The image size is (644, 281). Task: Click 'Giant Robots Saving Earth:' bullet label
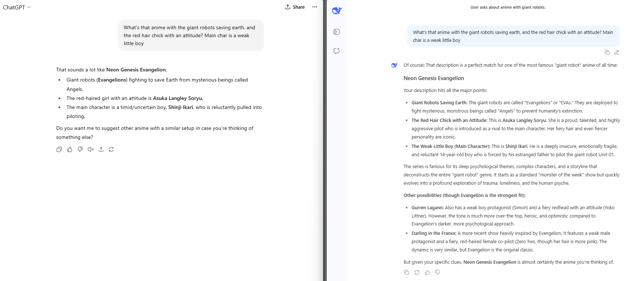(x=439, y=103)
